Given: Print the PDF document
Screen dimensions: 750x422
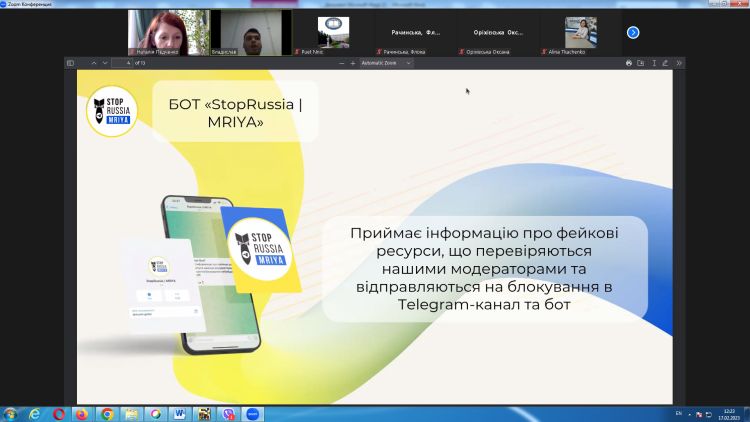Looking at the screenshot, I should pos(628,63).
